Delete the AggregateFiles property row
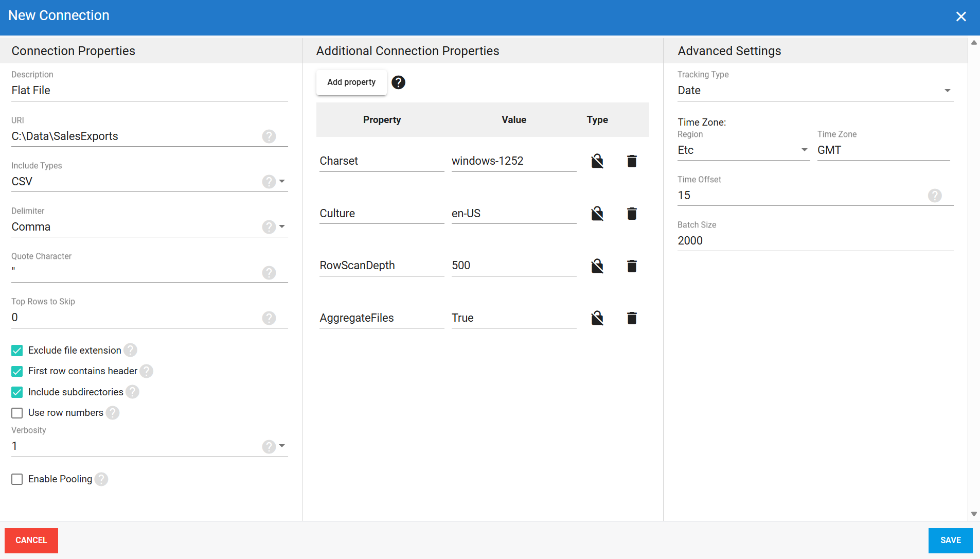The width and height of the screenshot is (980, 559). pos(632,318)
